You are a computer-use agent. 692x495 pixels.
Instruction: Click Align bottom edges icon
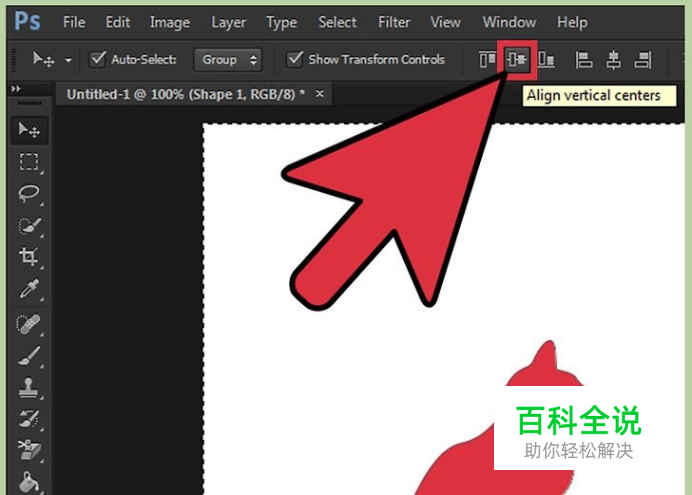pyautogui.click(x=546, y=60)
